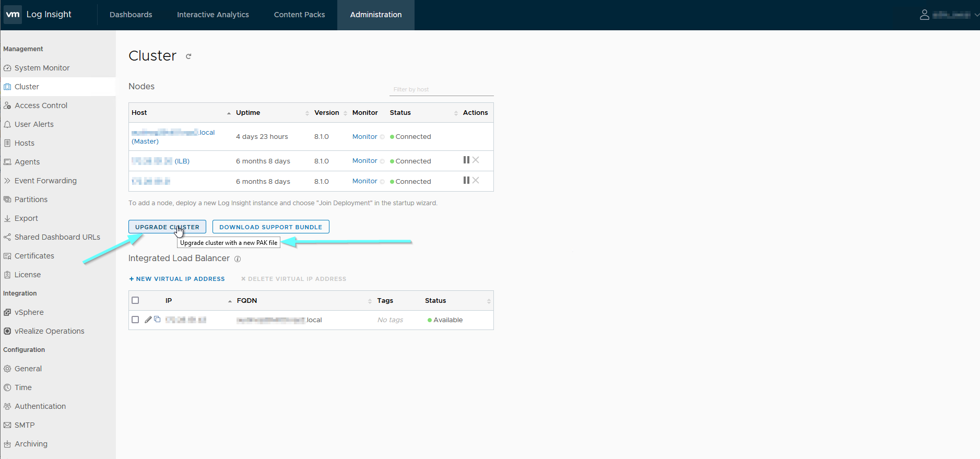The height and width of the screenshot is (459, 980).
Task: Open Monitor link for Master node
Action: (x=364, y=137)
